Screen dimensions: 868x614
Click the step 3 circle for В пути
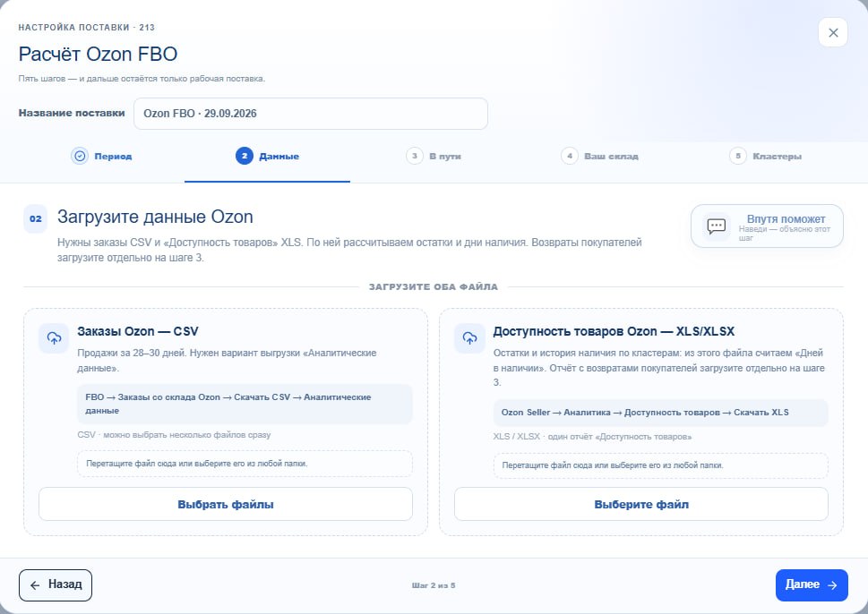tap(415, 156)
